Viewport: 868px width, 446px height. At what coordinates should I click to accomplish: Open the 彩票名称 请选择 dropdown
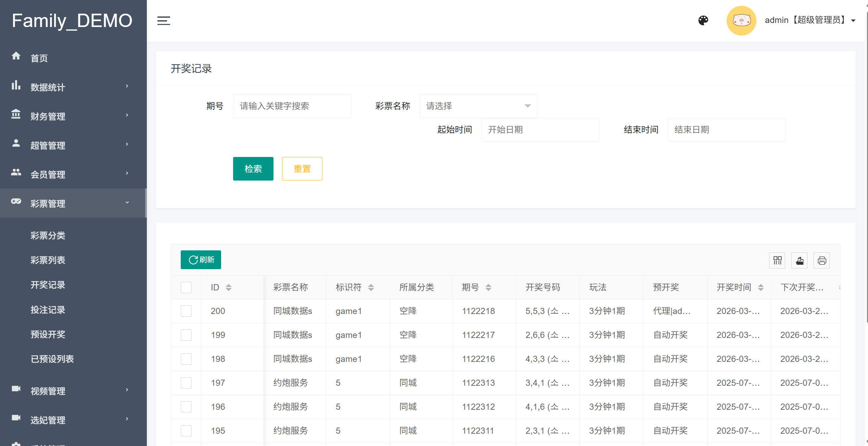click(x=478, y=106)
